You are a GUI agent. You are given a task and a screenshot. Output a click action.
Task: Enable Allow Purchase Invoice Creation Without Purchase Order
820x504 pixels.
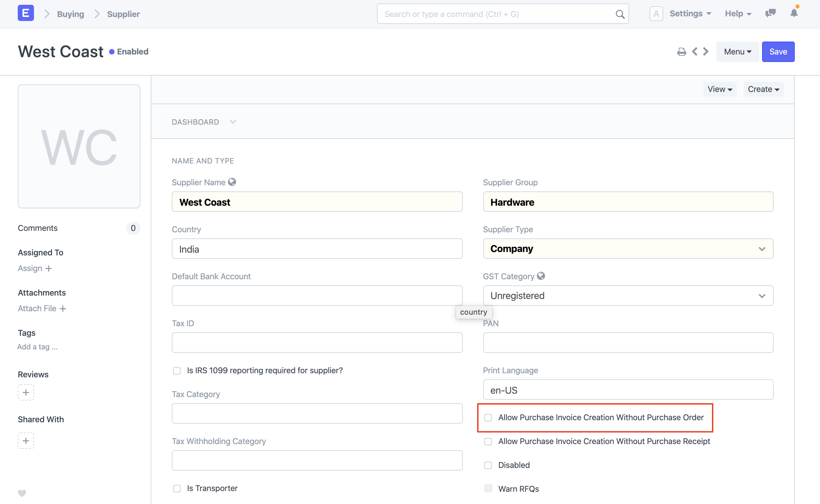pyautogui.click(x=488, y=418)
